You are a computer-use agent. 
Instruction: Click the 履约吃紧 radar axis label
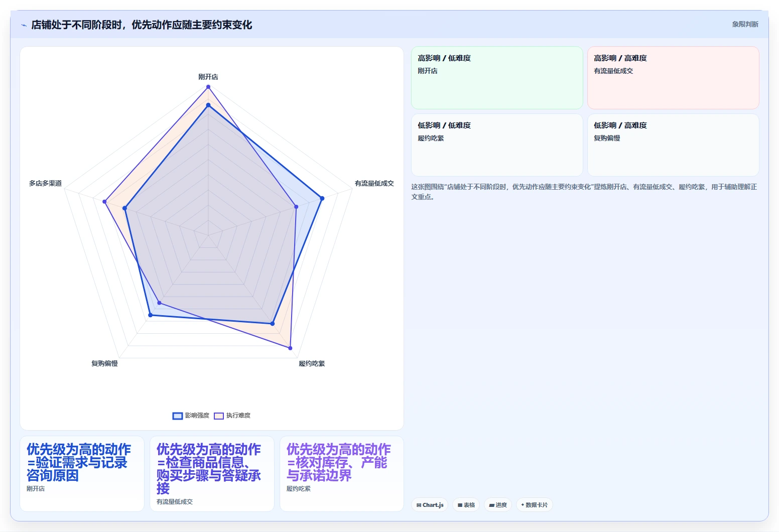tap(312, 363)
